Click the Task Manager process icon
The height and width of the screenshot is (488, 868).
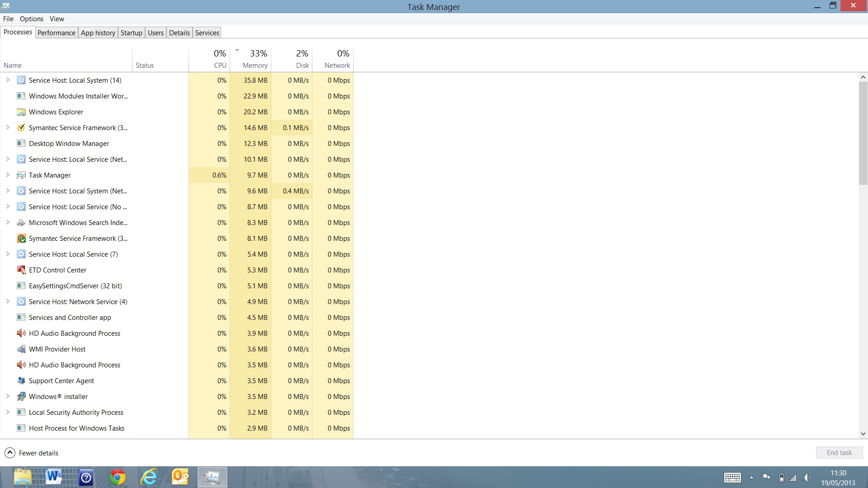pyautogui.click(x=21, y=175)
